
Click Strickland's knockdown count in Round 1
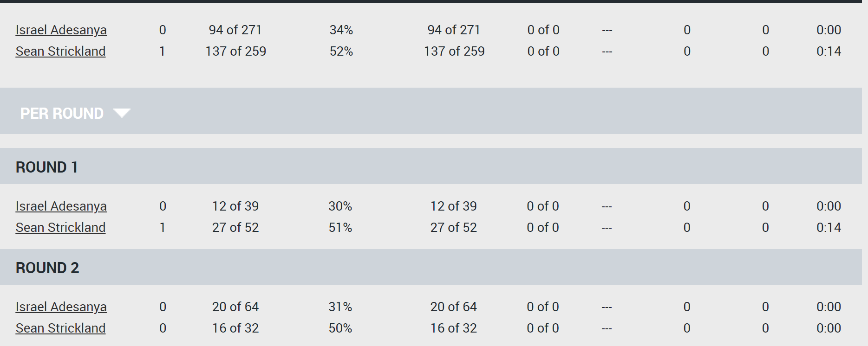[x=163, y=228]
